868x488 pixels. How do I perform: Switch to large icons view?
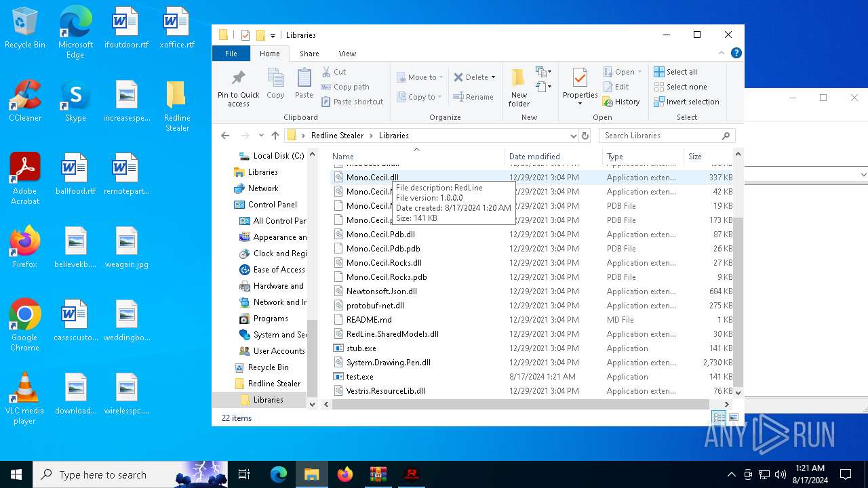733,418
